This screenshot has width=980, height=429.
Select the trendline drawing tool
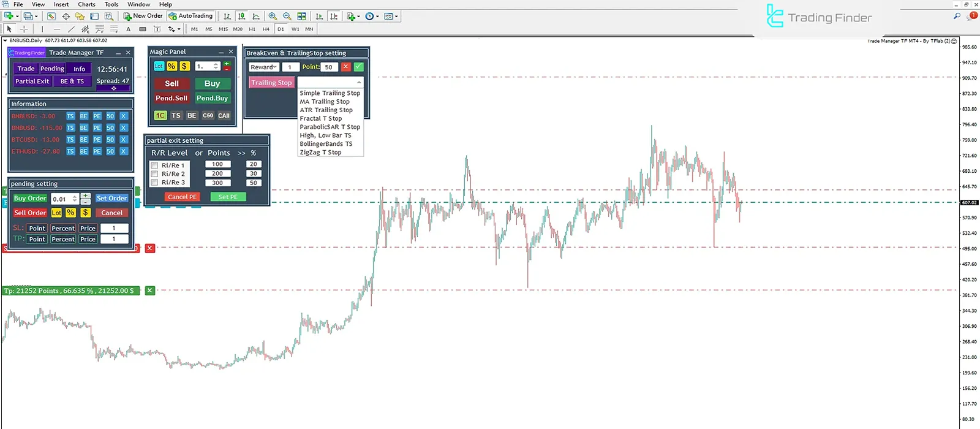71,29
